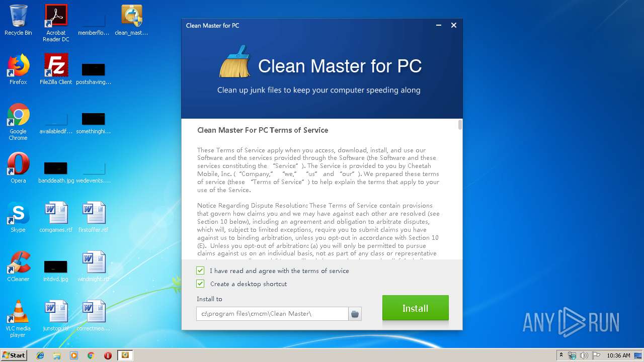The height and width of the screenshot is (362, 644).
Task: Click 'Clean Master For PC Terms of Service' heading
Action: click(263, 130)
